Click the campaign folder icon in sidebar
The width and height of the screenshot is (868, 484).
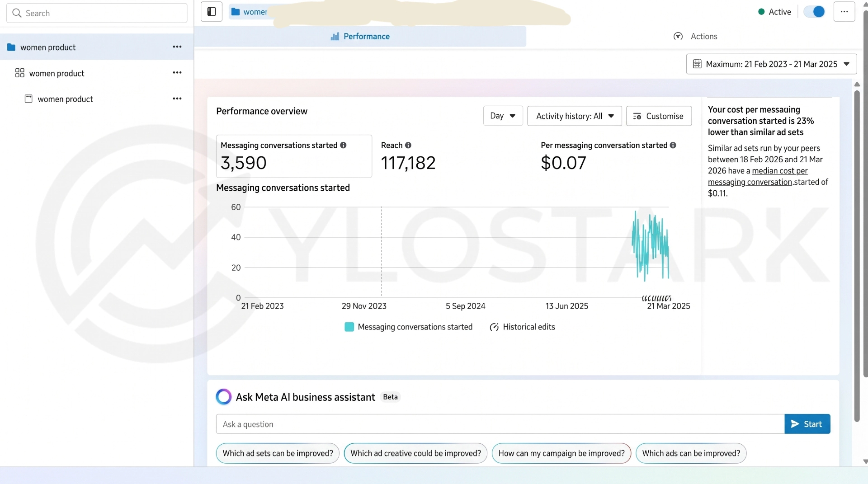(11, 47)
